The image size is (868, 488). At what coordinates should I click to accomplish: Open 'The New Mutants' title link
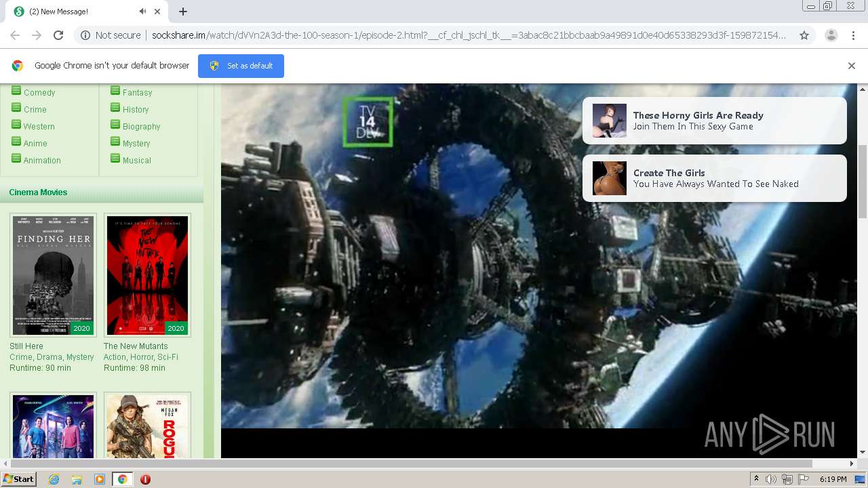point(136,346)
